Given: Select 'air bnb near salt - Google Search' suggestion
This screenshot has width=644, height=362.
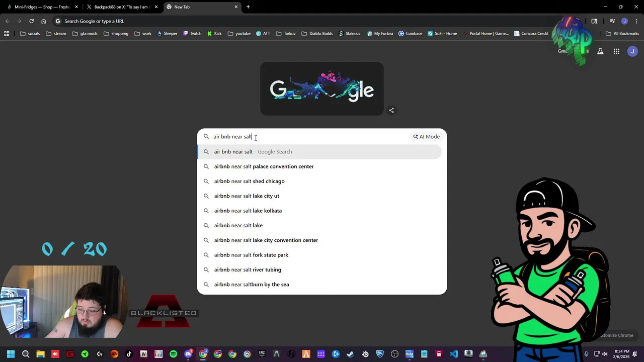Looking at the screenshot, I should pos(319,152).
